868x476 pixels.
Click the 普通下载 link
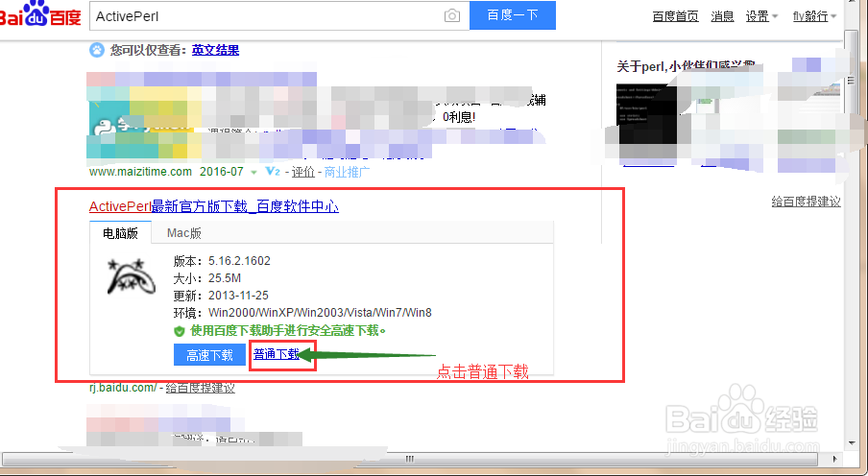(277, 354)
